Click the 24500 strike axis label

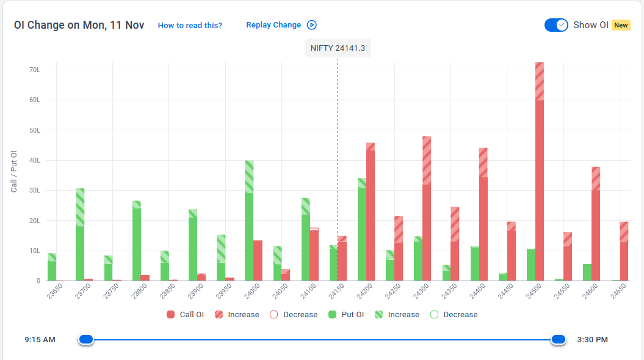coord(534,291)
